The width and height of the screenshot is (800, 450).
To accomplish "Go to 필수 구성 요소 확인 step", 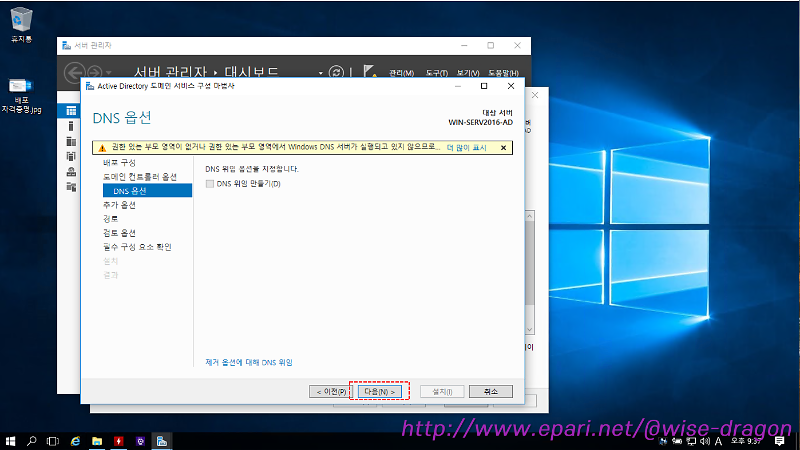I will click(137, 247).
